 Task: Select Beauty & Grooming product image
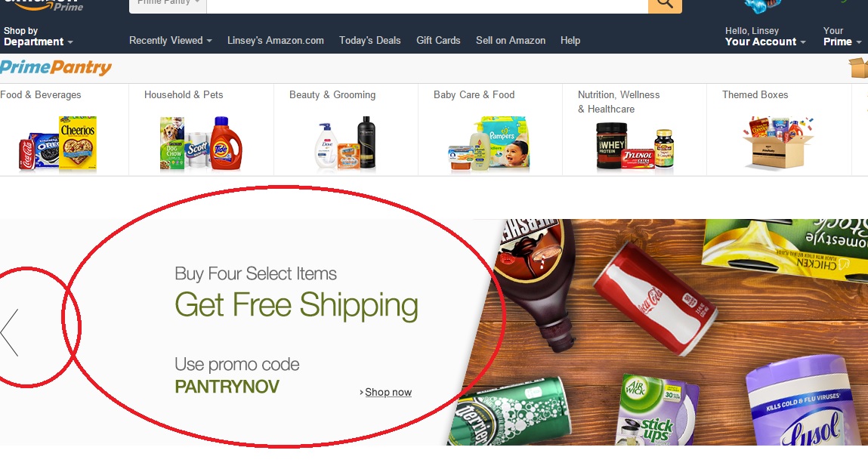coord(345,143)
